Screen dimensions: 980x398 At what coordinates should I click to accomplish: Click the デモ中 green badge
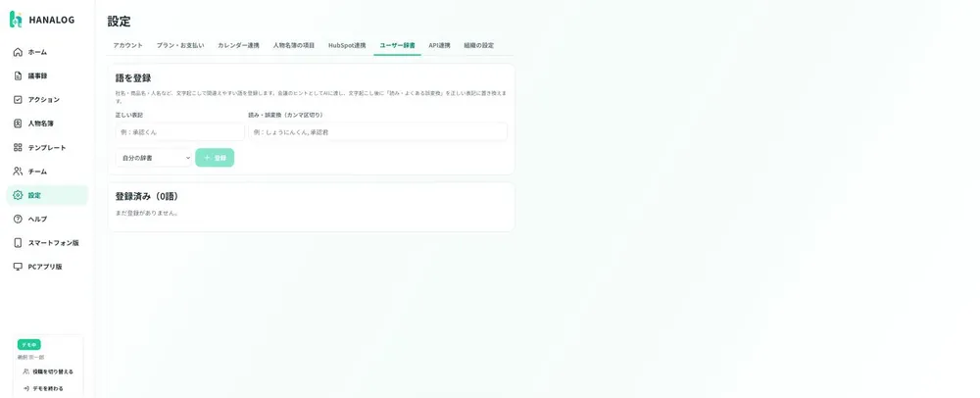(x=28, y=345)
